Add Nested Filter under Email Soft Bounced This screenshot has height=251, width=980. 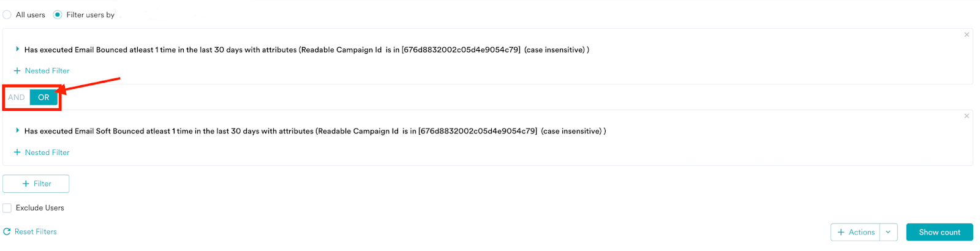42,152
